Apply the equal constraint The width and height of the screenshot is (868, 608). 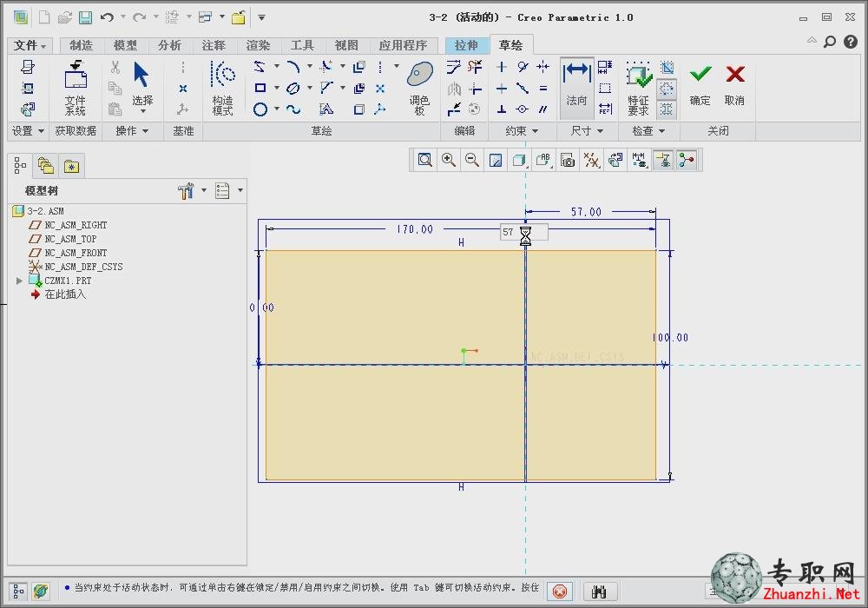click(x=543, y=88)
